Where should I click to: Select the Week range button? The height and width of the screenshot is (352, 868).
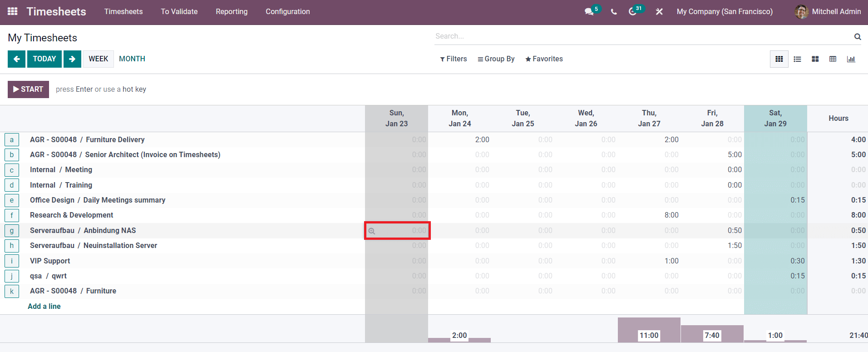click(x=98, y=59)
